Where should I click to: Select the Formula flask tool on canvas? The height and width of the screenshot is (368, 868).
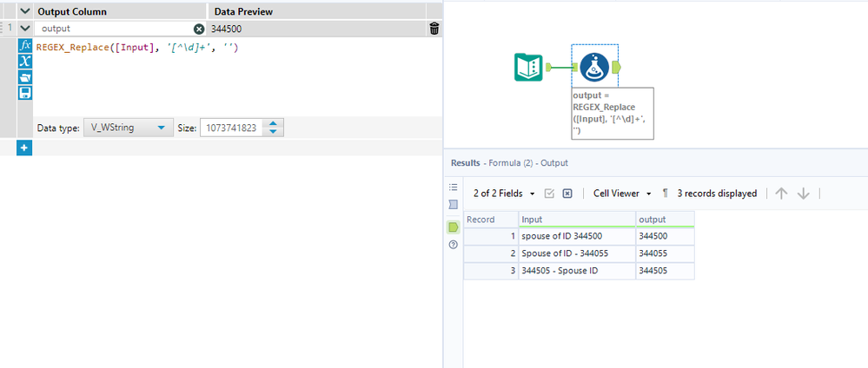pyautogui.click(x=594, y=67)
